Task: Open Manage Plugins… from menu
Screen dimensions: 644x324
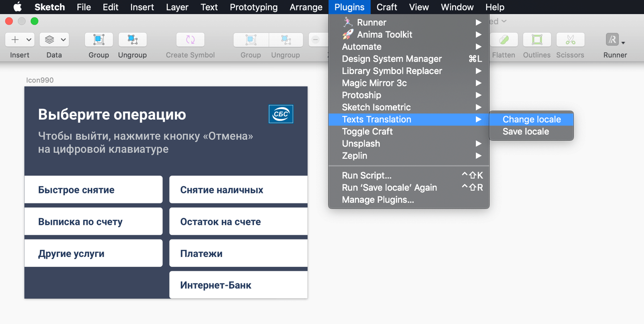Action: 377,200
